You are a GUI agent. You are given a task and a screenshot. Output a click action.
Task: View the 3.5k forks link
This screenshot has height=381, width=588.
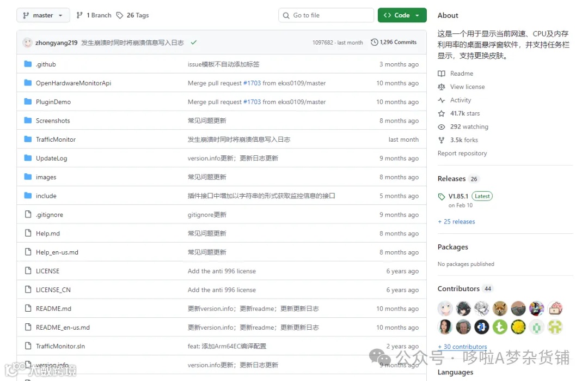pos(464,140)
